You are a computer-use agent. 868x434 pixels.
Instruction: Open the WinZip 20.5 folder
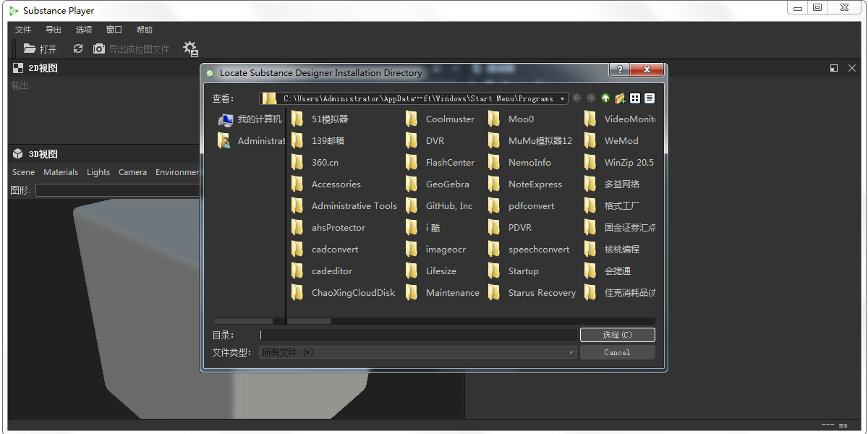(619, 163)
